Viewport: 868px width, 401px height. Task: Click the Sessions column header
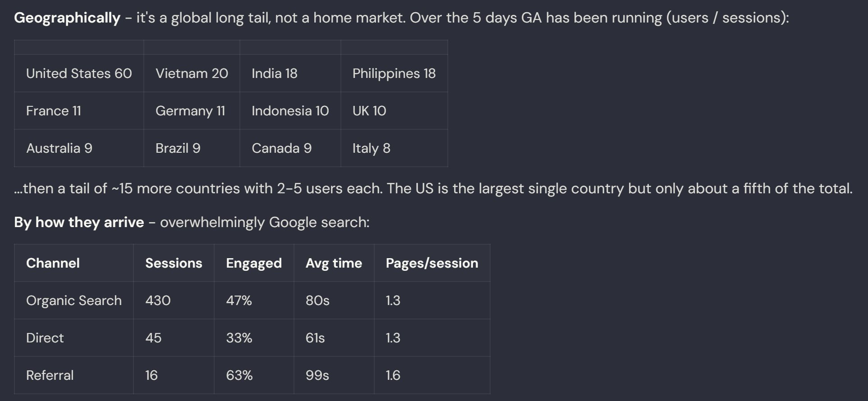[x=174, y=263]
